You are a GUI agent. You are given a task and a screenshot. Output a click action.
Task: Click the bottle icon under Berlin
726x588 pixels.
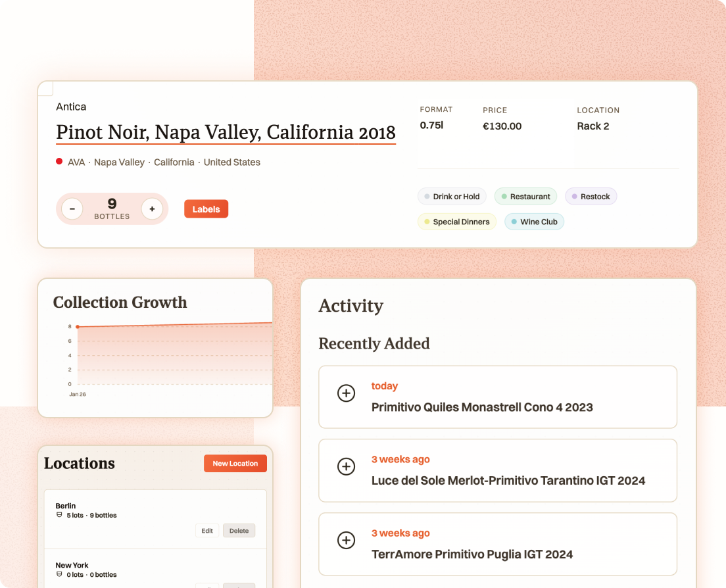pyautogui.click(x=59, y=516)
